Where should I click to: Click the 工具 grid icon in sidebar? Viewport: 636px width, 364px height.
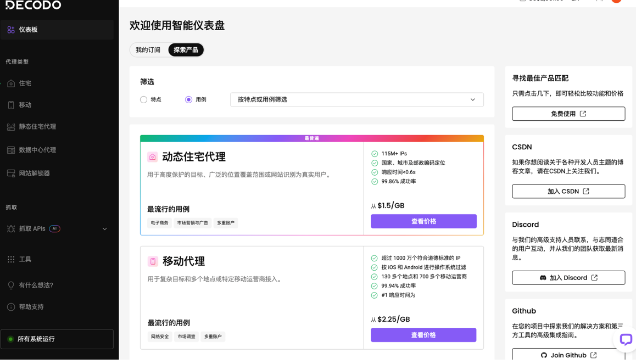coord(11,259)
